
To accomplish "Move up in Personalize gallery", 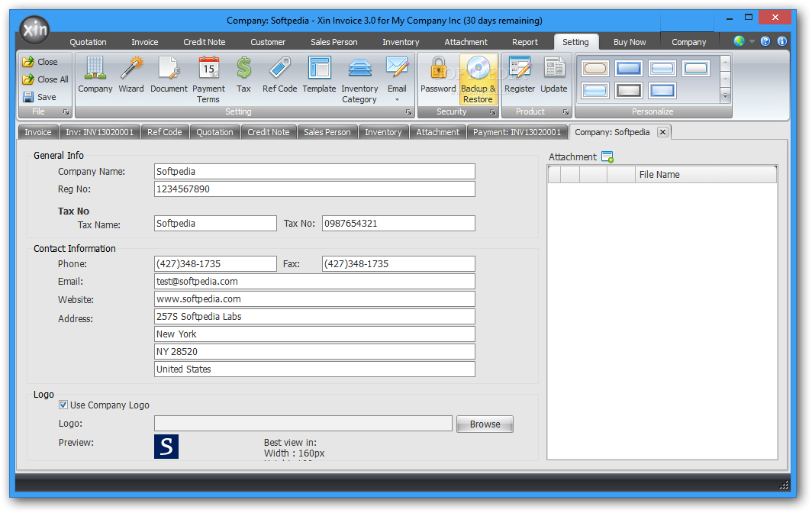I will click(726, 63).
